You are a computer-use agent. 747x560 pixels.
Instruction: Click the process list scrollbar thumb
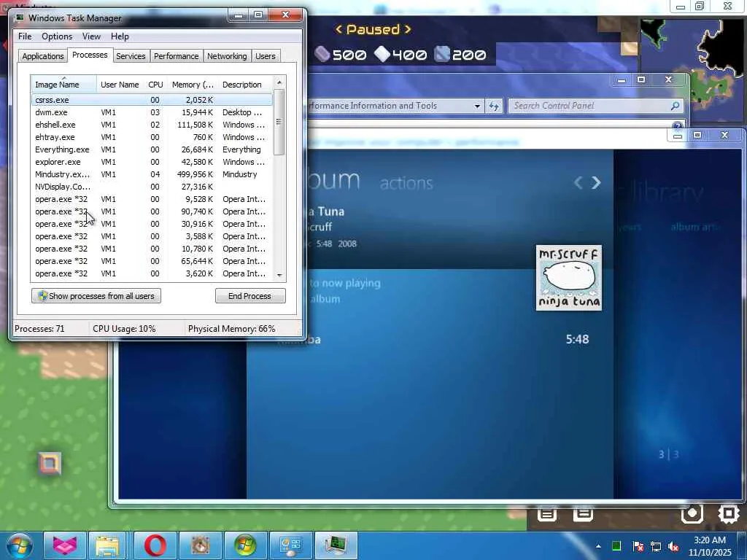point(279,122)
